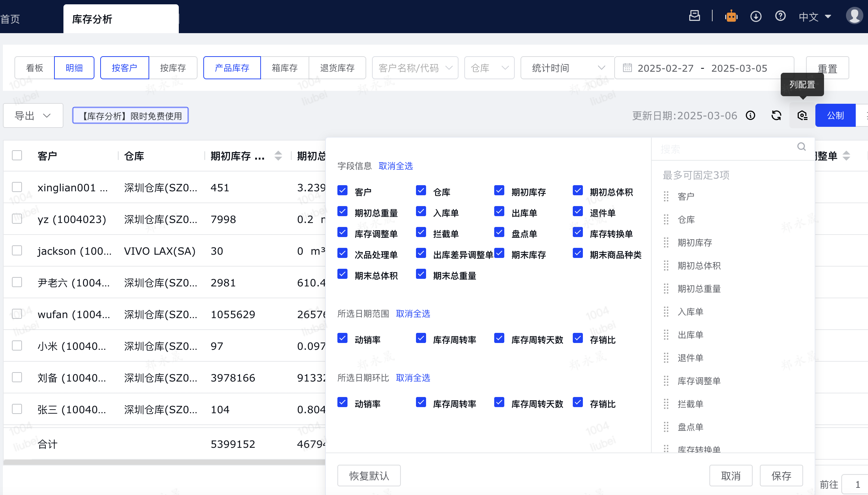The image size is (868, 495).
Task: Click the 保存 button
Action: pos(781,476)
